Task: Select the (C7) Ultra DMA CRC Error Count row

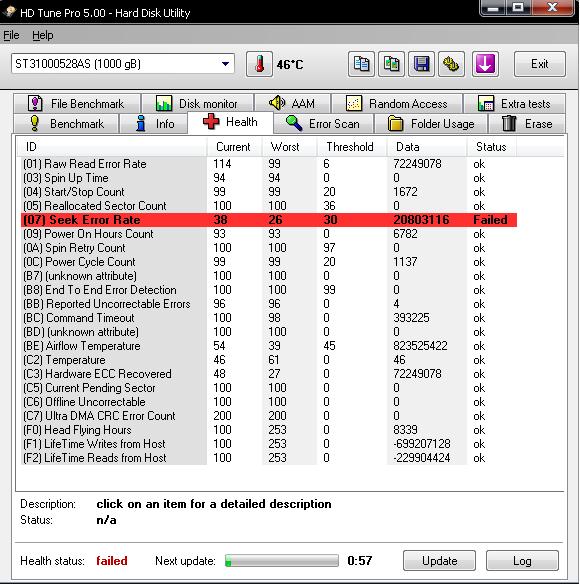Action: (x=269, y=416)
